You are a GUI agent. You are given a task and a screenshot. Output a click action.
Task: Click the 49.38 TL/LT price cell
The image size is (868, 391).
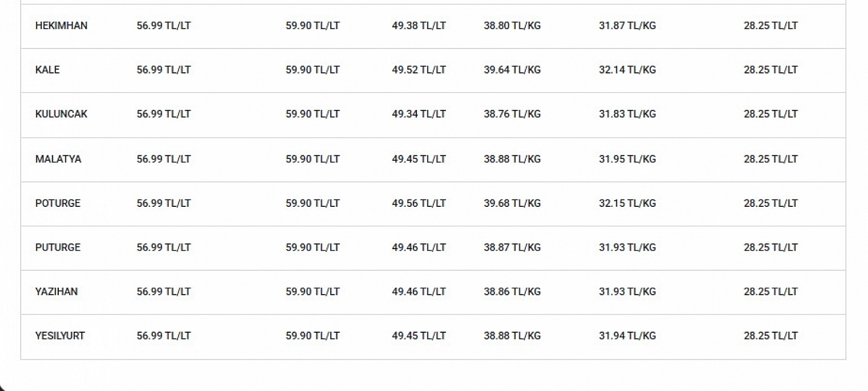coord(419,26)
